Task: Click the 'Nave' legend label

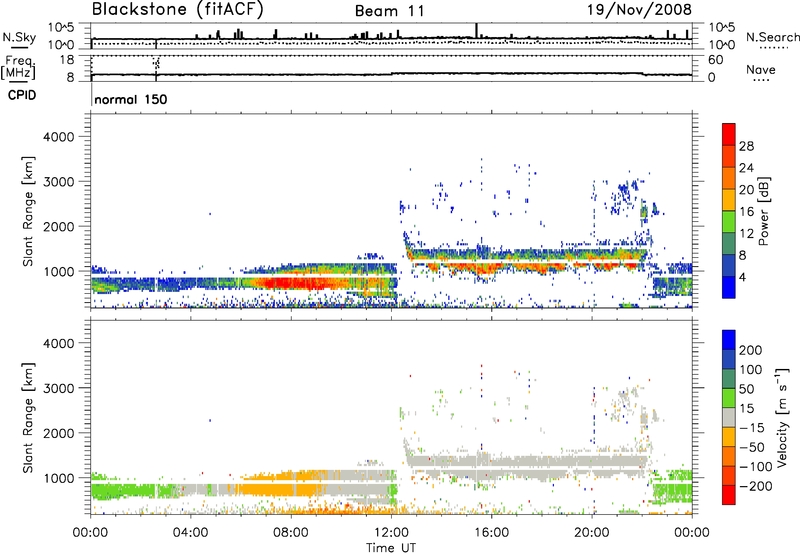Action: [x=761, y=69]
